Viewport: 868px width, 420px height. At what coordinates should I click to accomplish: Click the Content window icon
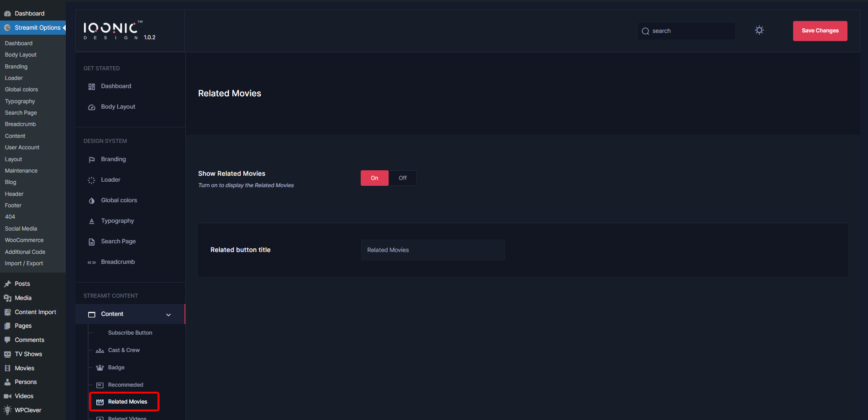click(92, 315)
